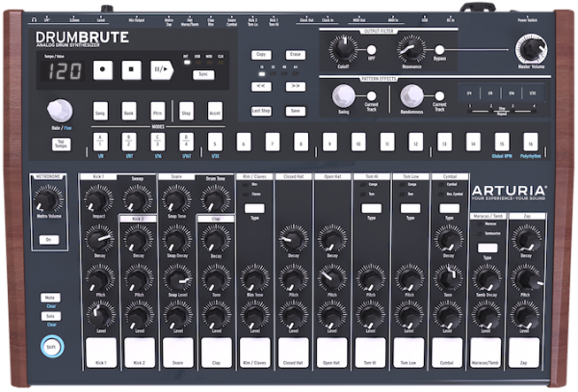Toggle the Accent mode button

215,112
